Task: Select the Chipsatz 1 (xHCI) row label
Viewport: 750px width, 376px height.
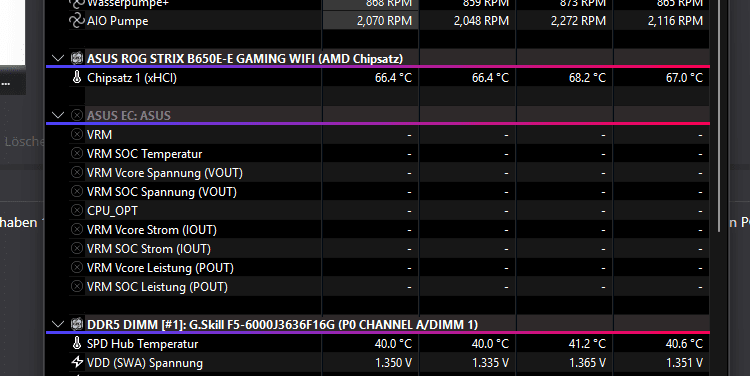Action: point(132,78)
